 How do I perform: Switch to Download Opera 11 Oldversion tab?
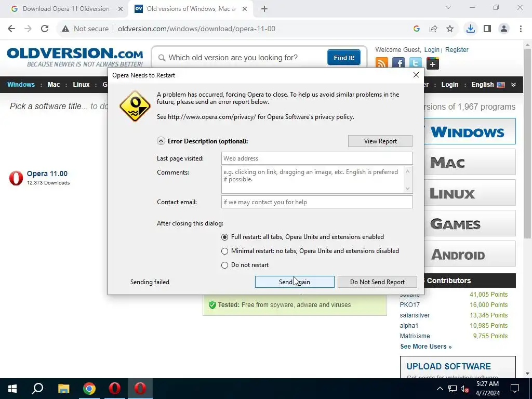pos(66,9)
